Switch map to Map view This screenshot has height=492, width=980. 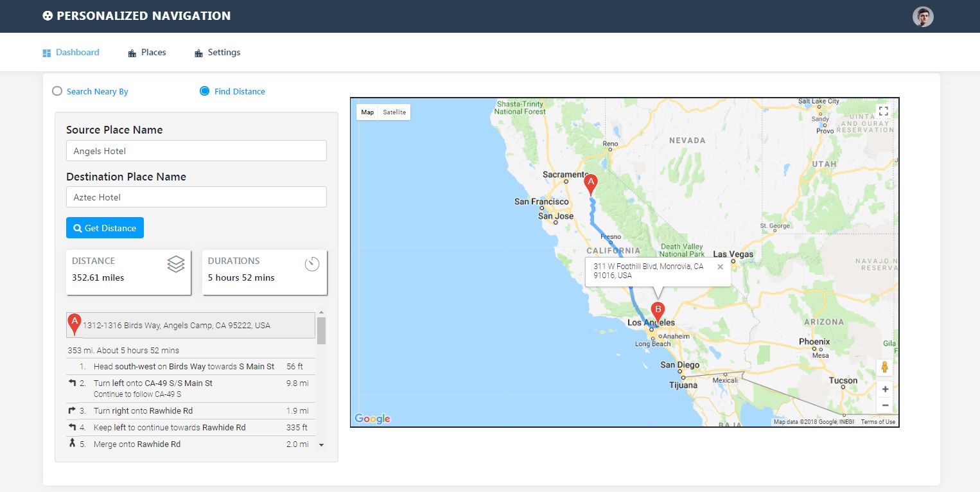tap(367, 112)
